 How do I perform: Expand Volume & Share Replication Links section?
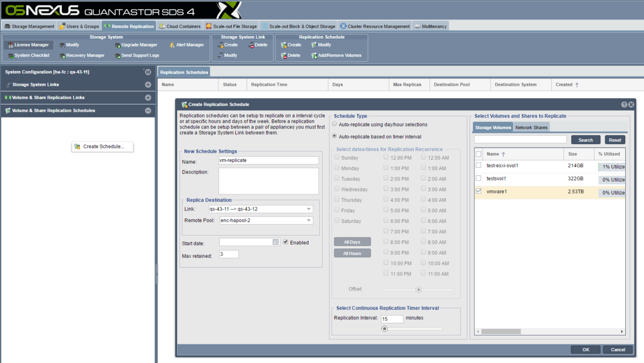coord(148,98)
